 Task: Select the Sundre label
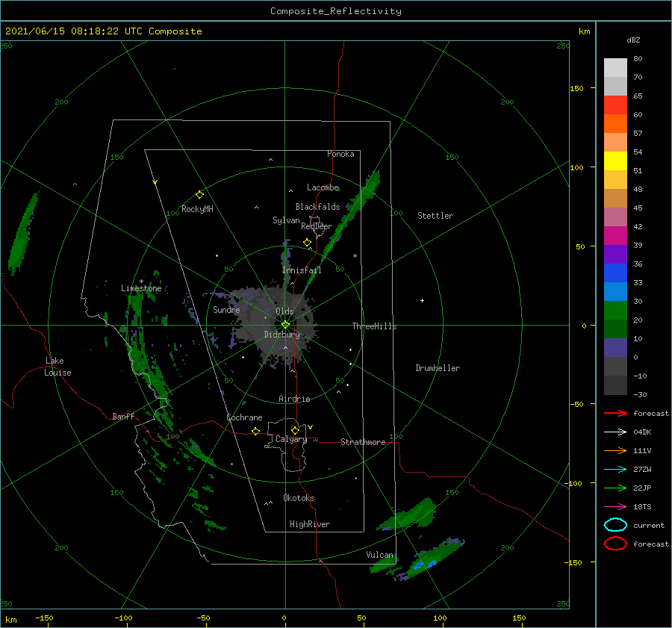point(226,310)
